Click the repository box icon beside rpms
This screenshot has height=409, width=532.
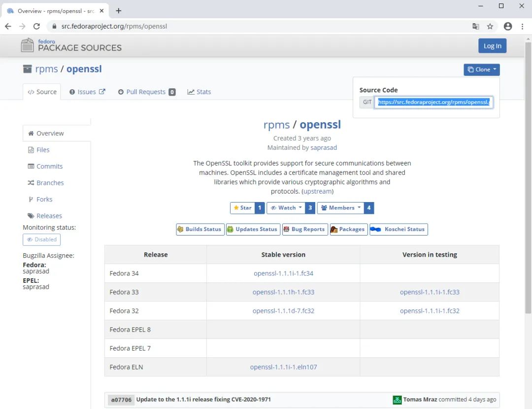(27, 69)
